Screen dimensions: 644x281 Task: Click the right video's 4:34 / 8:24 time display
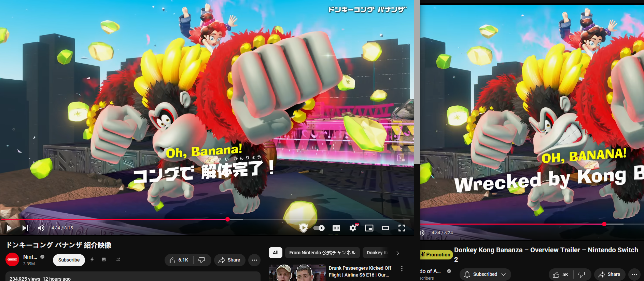[442, 233]
